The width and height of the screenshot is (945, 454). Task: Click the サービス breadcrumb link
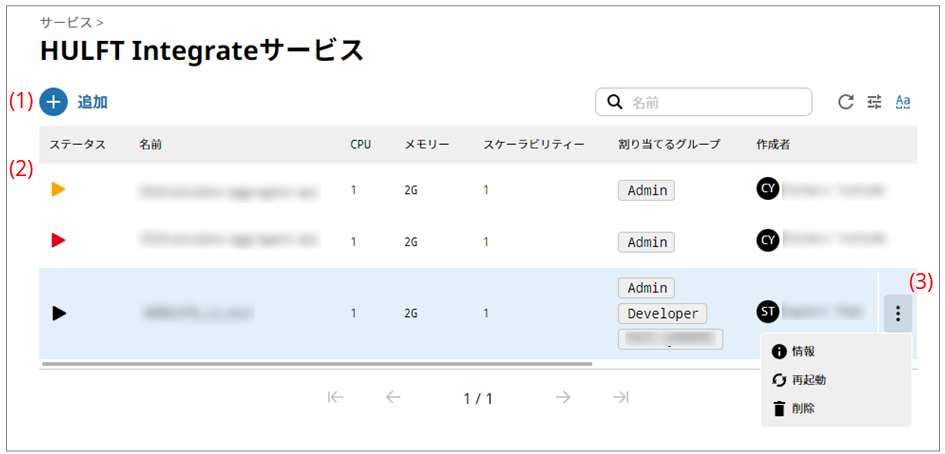pos(66,21)
